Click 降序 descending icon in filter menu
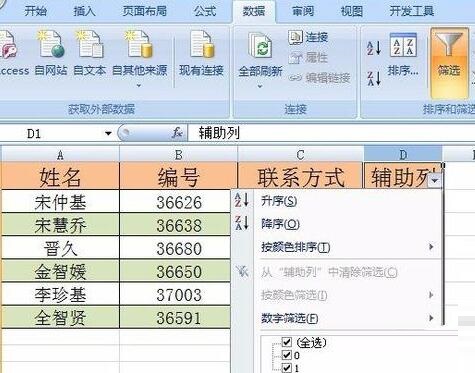The width and height of the screenshot is (475, 373). tap(242, 223)
